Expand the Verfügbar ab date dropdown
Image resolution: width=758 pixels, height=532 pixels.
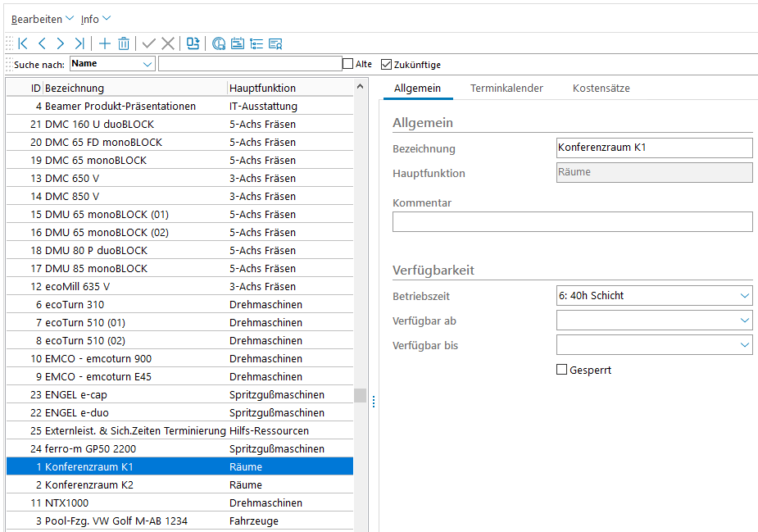[744, 321]
